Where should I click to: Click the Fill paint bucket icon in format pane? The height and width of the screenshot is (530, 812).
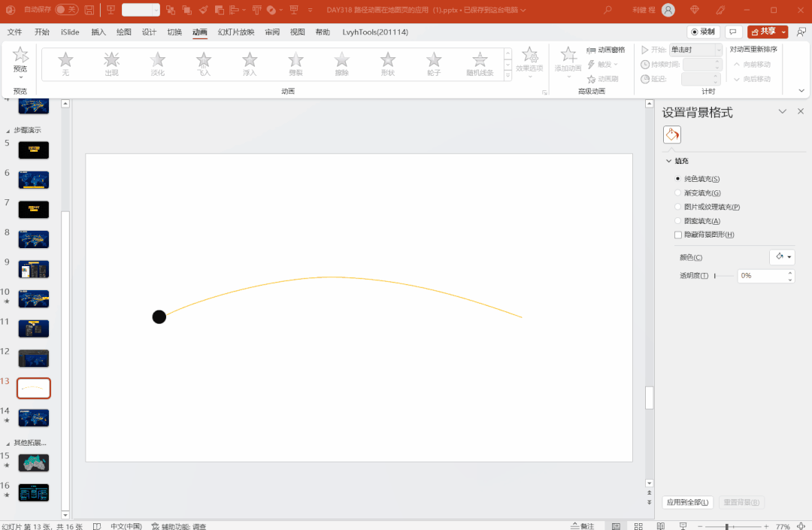672,135
